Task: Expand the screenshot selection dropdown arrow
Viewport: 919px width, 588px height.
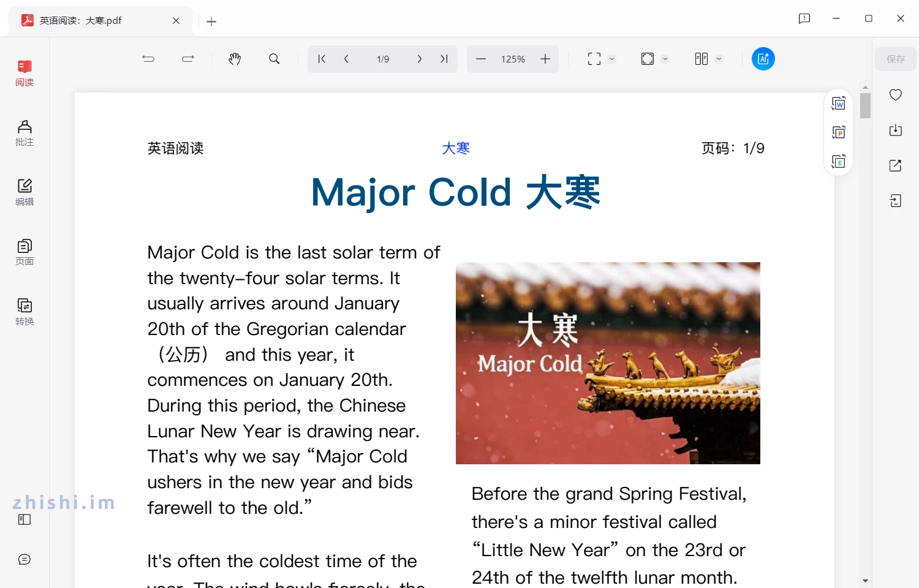Action: [611, 59]
